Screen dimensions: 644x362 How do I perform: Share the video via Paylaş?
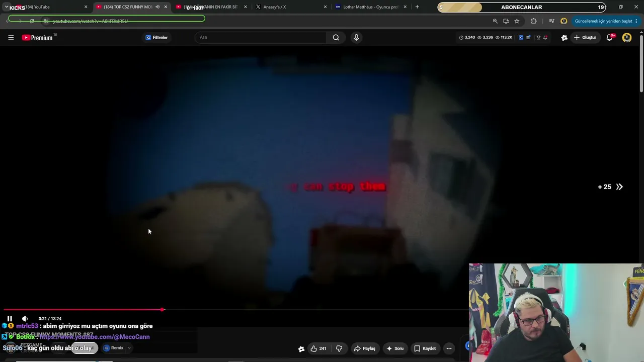tap(365, 348)
